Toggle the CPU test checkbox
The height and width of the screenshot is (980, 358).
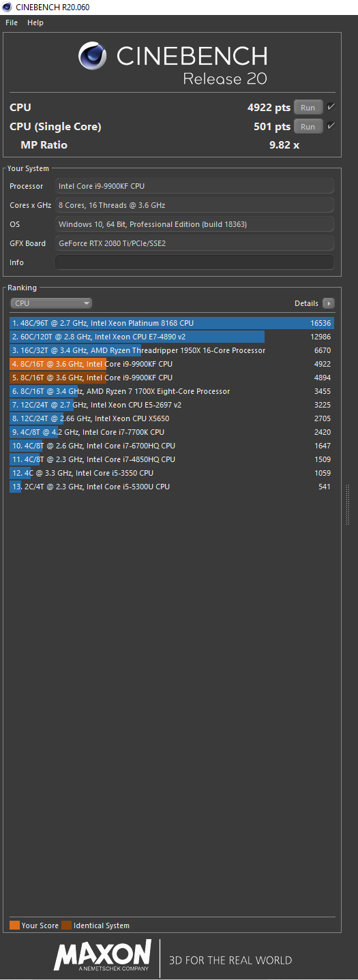[331, 107]
